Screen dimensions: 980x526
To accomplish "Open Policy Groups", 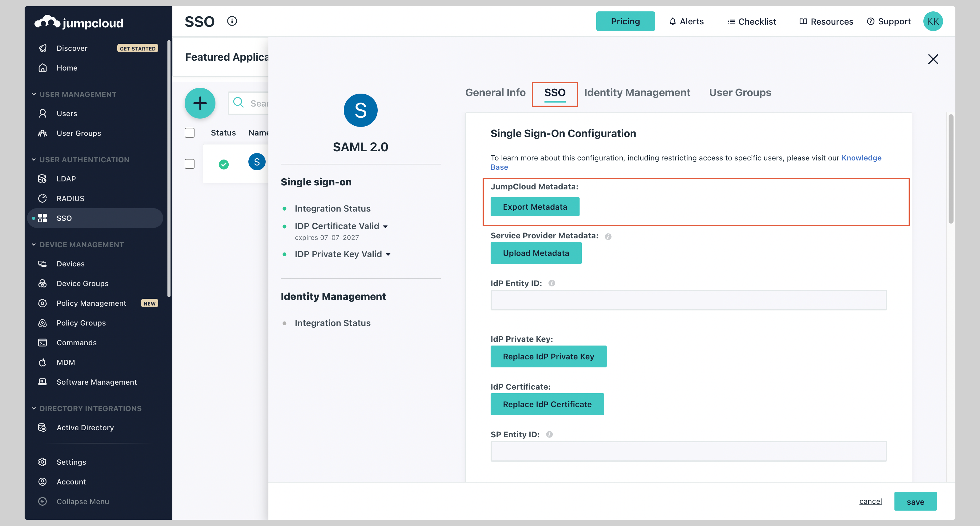I will (81, 323).
